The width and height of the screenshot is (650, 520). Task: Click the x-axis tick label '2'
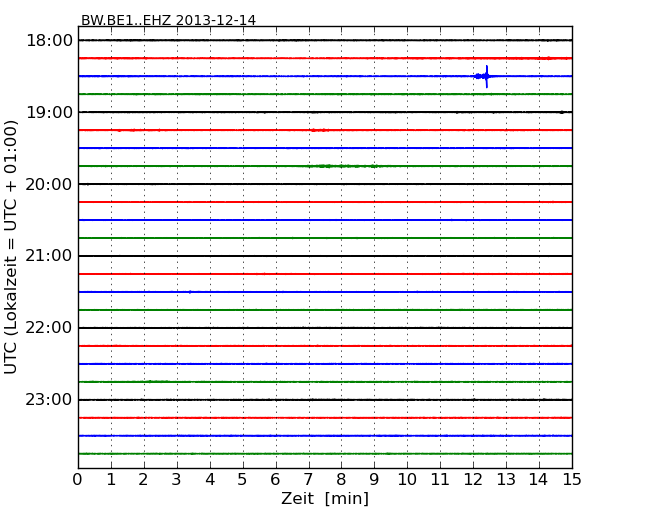pyautogui.click(x=144, y=479)
